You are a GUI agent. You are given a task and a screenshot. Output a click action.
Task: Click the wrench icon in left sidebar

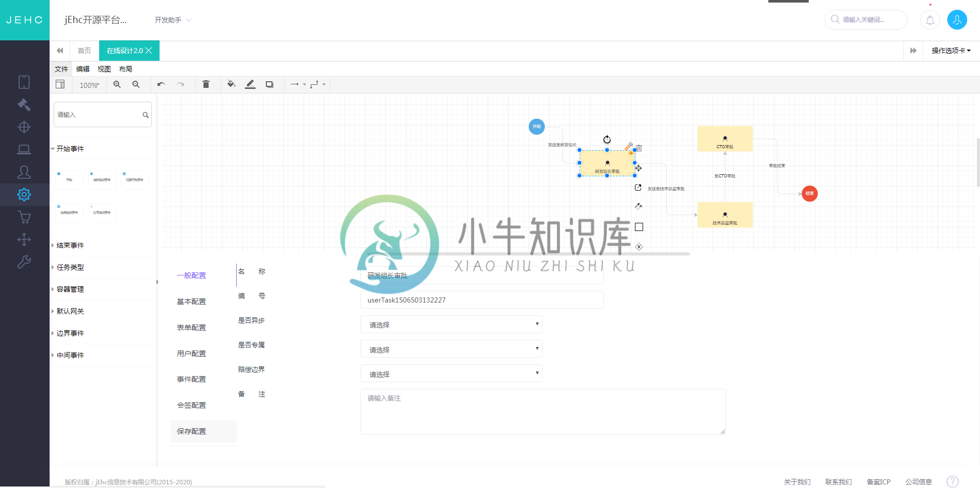pos(24,262)
